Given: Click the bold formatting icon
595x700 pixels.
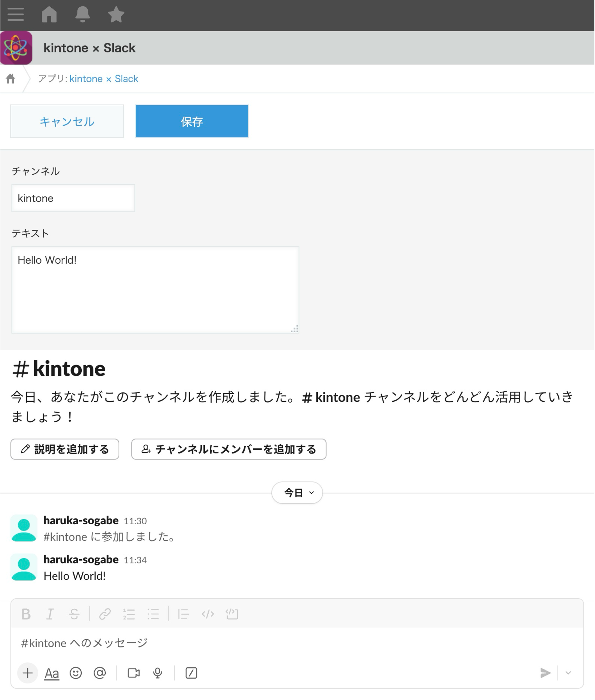Looking at the screenshot, I should point(26,614).
